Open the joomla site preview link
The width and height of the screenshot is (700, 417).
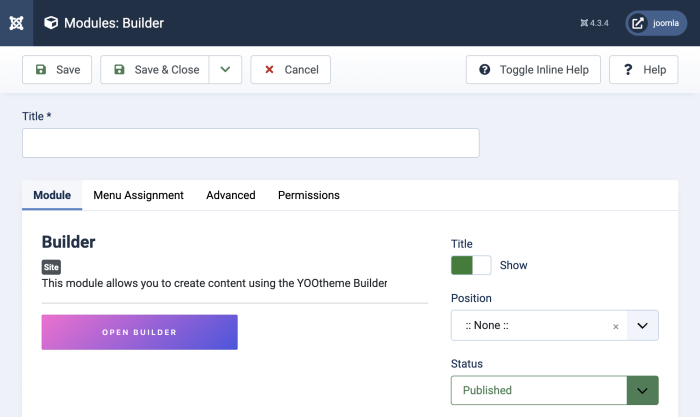[656, 23]
